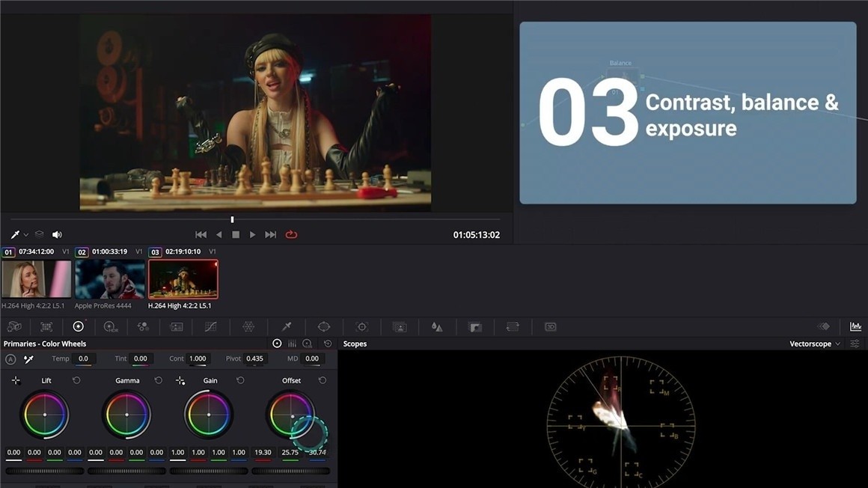868x488 pixels.
Task: Open the Curves palette
Action: (210, 327)
